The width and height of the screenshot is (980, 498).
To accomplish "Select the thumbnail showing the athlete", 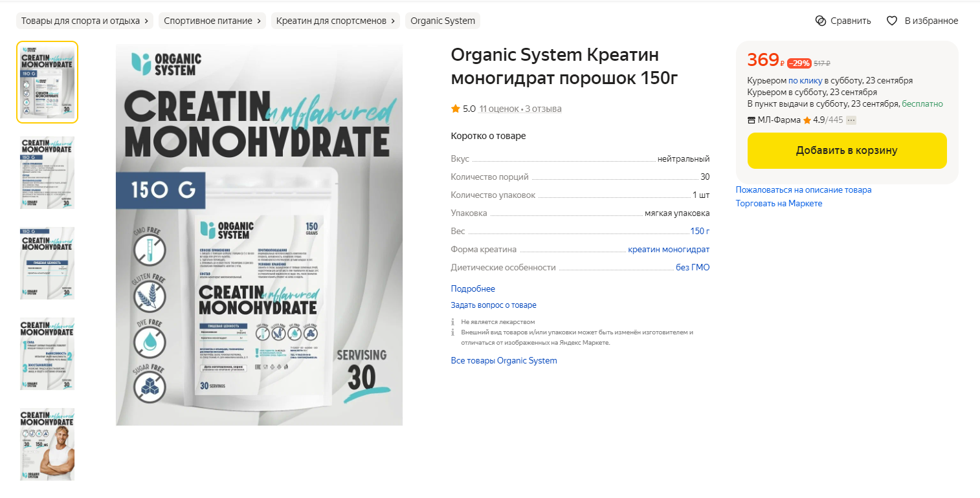I will [47, 444].
